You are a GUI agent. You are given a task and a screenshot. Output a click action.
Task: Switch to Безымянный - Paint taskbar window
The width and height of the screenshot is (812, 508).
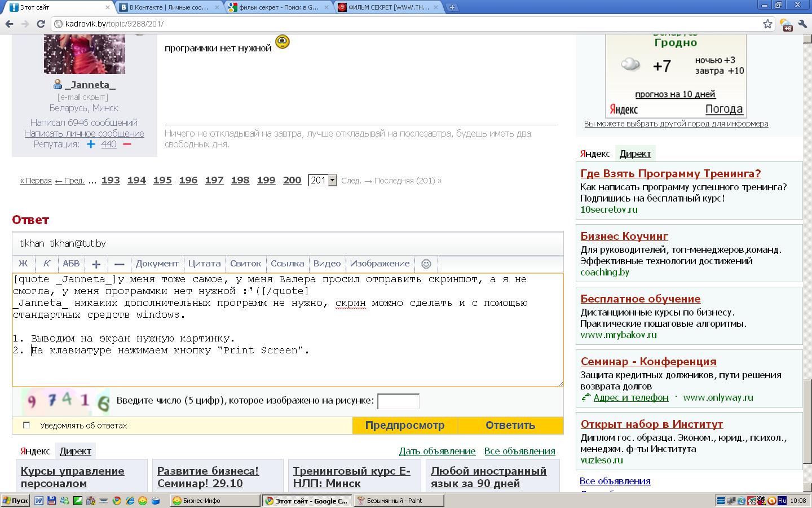pos(399,501)
